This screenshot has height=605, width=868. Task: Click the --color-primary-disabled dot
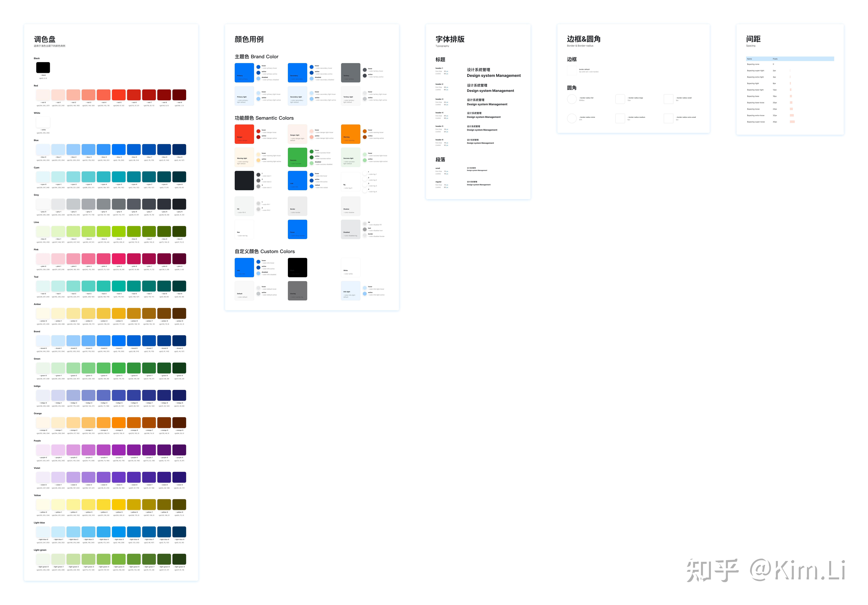click(259, 79)
